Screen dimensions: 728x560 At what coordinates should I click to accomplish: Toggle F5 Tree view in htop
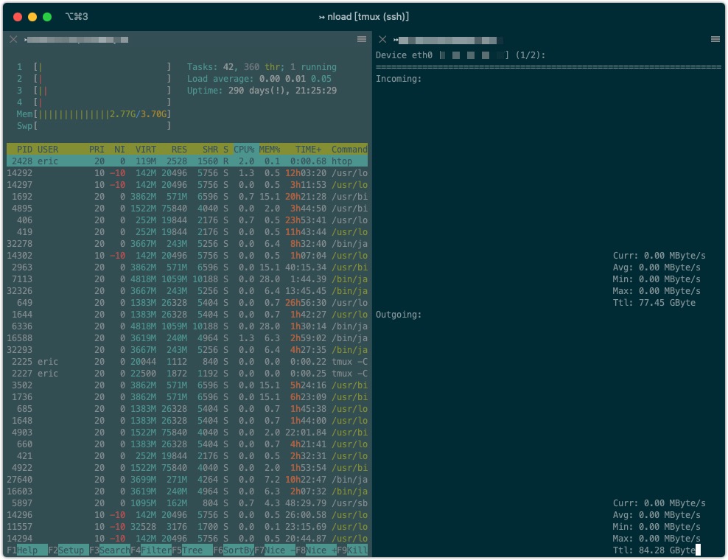tap(192, 550)
